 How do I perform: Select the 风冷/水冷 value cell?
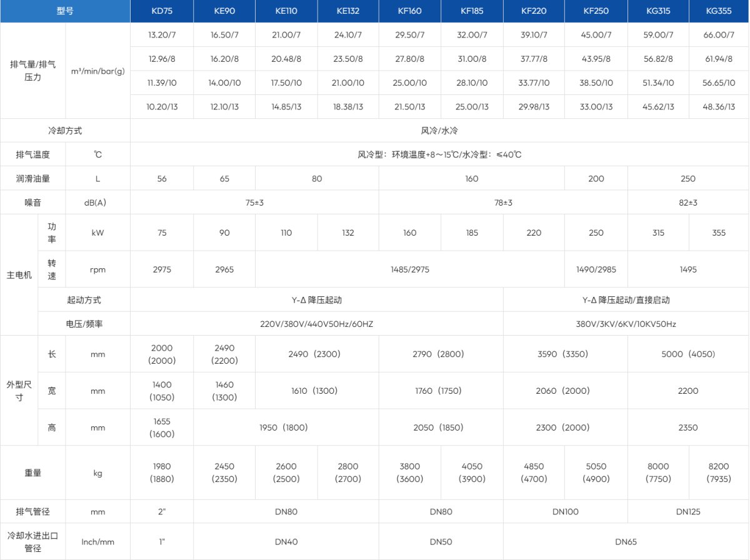[439, 130]
